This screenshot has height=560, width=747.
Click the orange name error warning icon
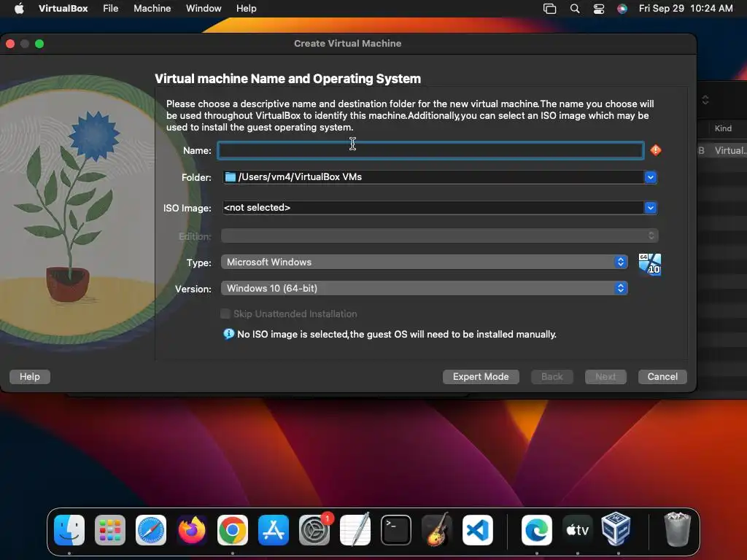coord(656,150)
